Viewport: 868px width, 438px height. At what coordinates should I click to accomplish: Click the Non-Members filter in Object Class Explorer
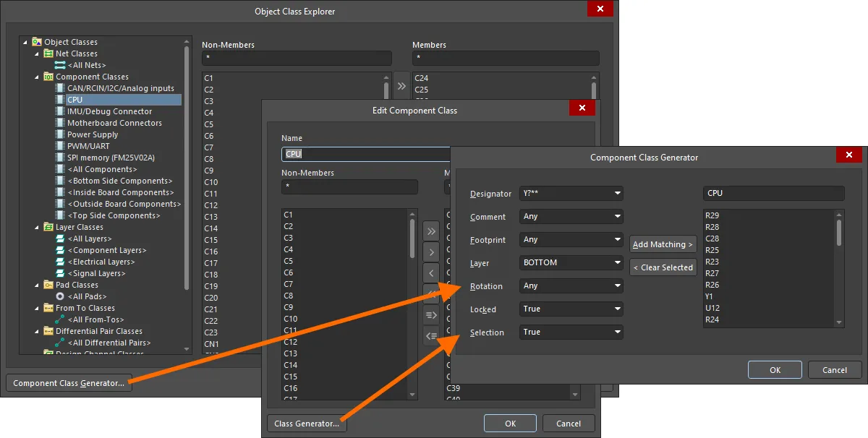pyautogui.click(x=297, y=58)
